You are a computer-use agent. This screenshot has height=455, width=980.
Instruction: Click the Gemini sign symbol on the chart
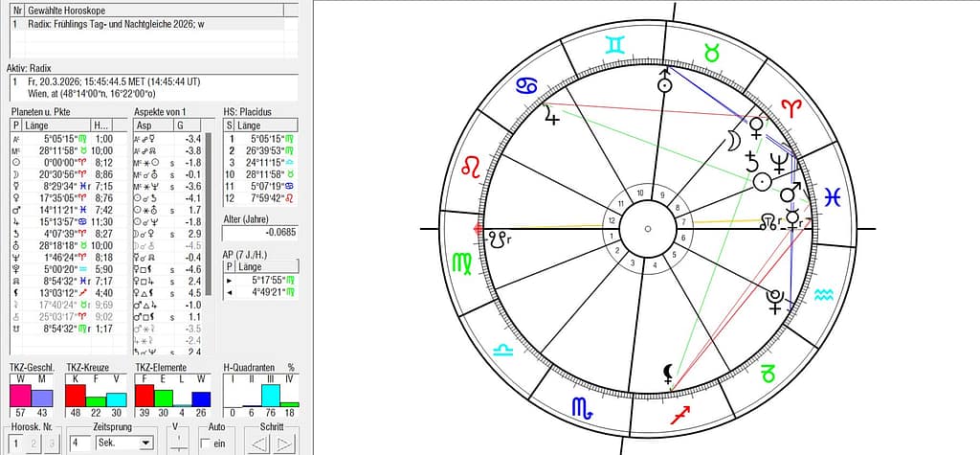coord(617,43)
